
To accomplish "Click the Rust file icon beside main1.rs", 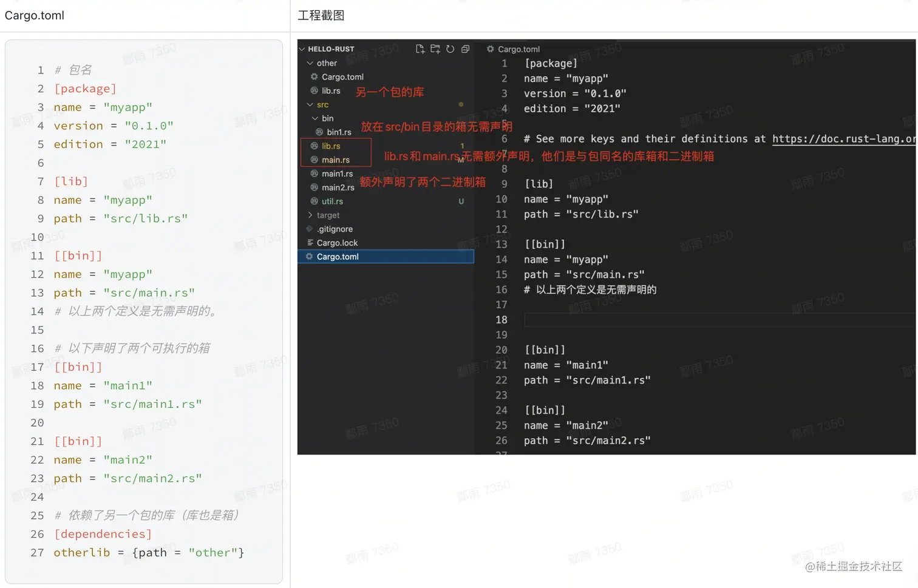I will (314, 174).
